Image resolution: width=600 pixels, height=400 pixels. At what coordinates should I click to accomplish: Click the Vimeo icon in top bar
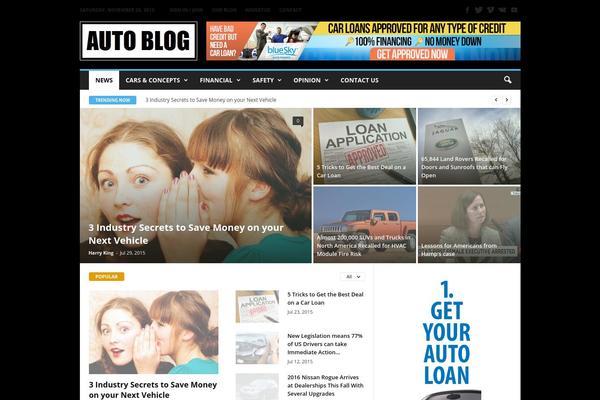pyautogui.click(x=491, y=10)
